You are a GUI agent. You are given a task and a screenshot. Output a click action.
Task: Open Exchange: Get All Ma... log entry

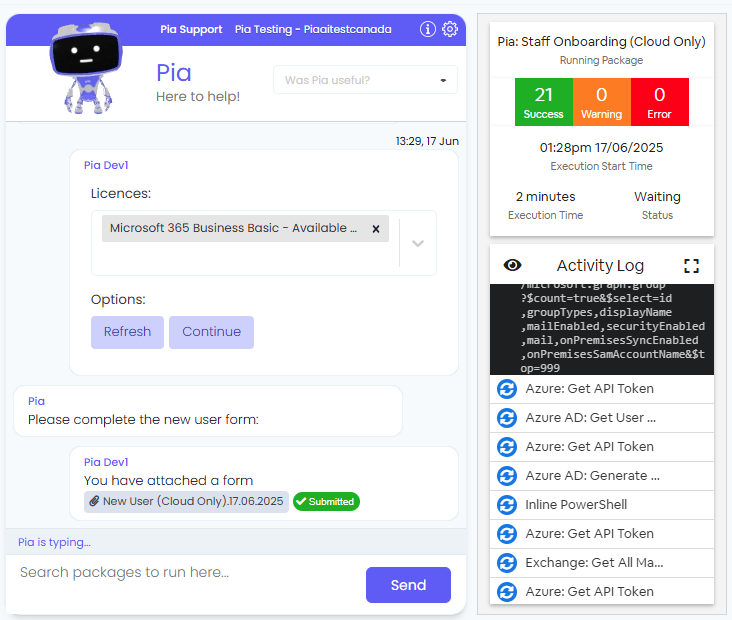(x=602, y=563)
